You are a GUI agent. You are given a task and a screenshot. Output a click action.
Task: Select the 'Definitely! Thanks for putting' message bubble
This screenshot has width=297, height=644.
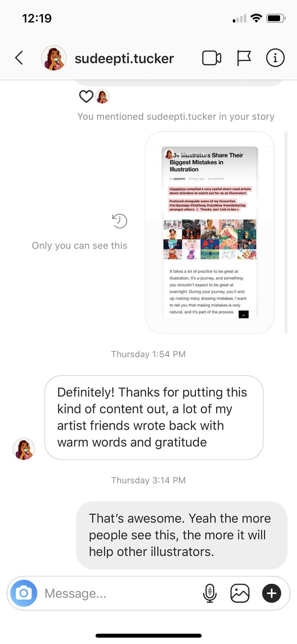[x=154, y=417]
